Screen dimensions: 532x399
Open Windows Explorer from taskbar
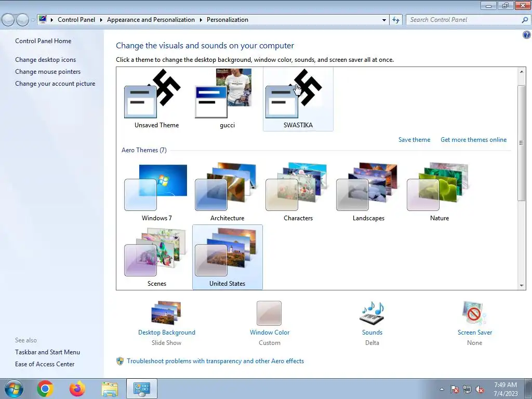point(110,389)
